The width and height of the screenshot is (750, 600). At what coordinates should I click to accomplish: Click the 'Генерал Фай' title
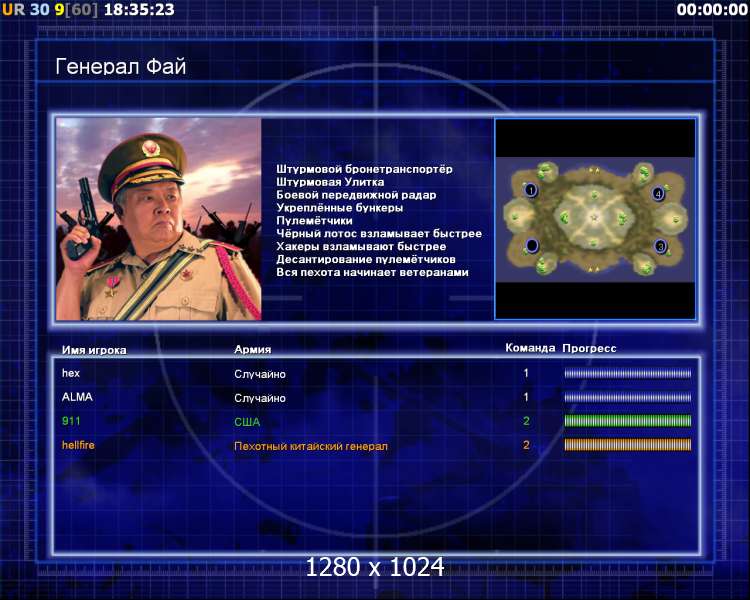click(x=121, y=66)
